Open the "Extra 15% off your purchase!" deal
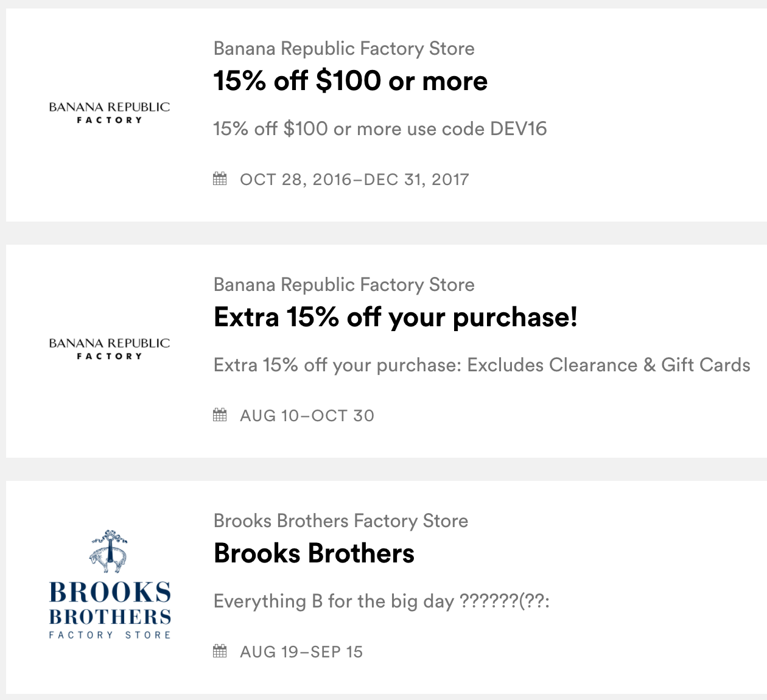The width and height of the screenshot is (767, 700). 395,317
